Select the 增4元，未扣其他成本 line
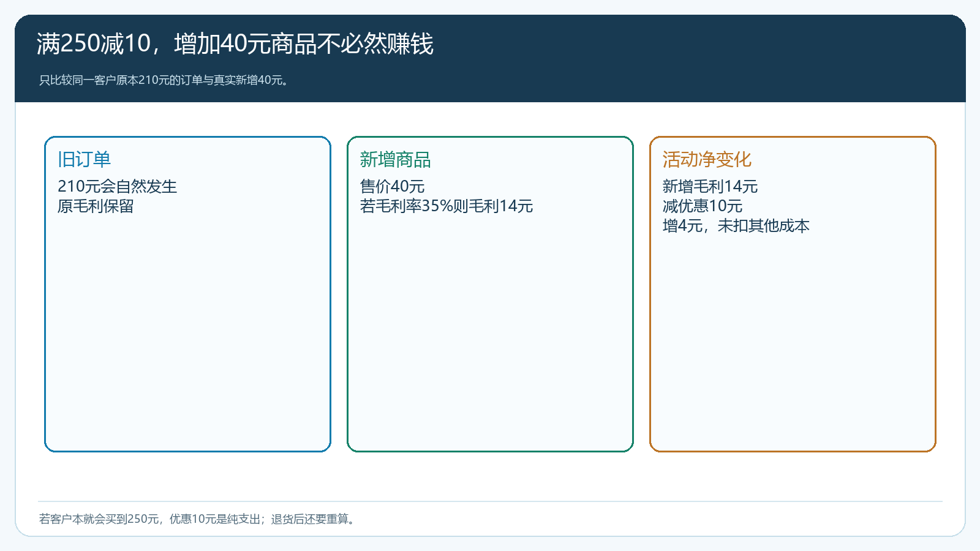Image resolution: width=980 pixels, height=551 pixels. (x=736, y=226)
